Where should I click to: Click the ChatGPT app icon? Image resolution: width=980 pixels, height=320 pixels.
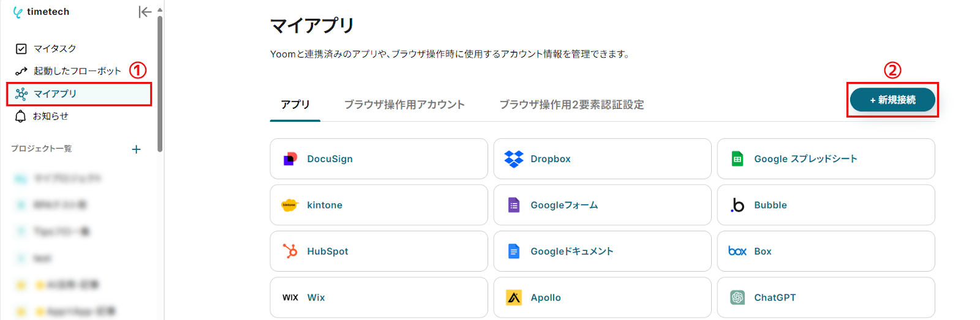coord(737,297)
